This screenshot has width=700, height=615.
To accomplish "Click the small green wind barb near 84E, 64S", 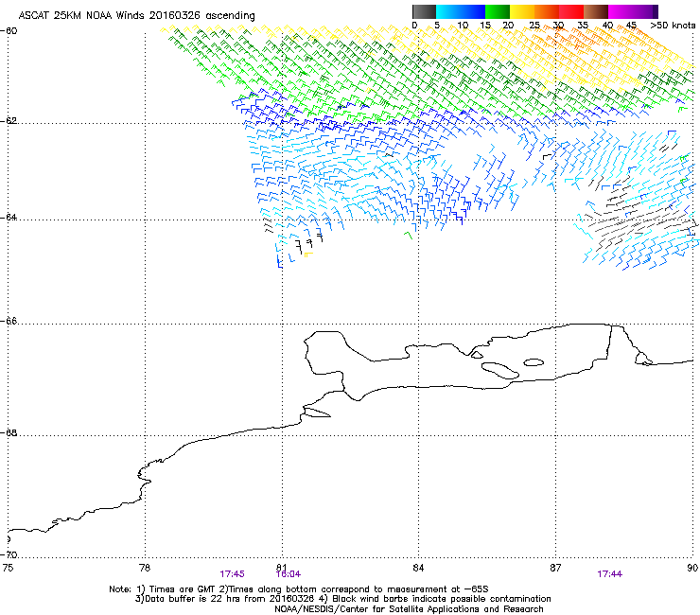I will click(409, 235).
